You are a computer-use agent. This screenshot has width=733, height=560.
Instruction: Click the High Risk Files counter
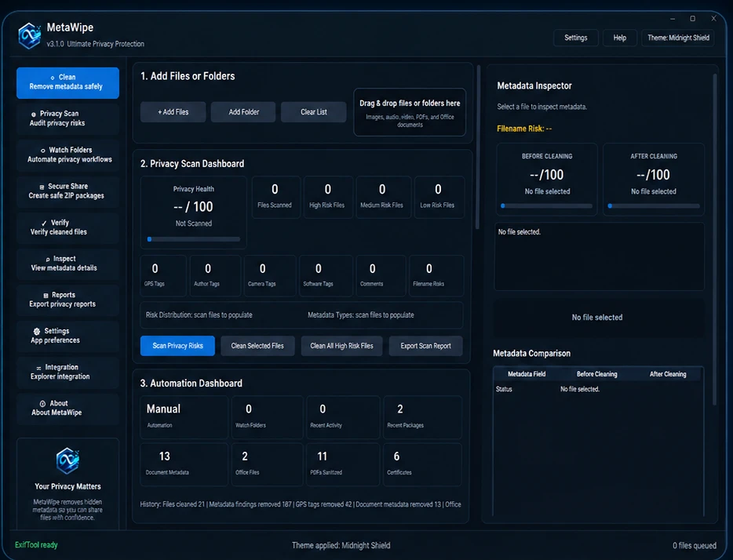click(x=327, y=197)
